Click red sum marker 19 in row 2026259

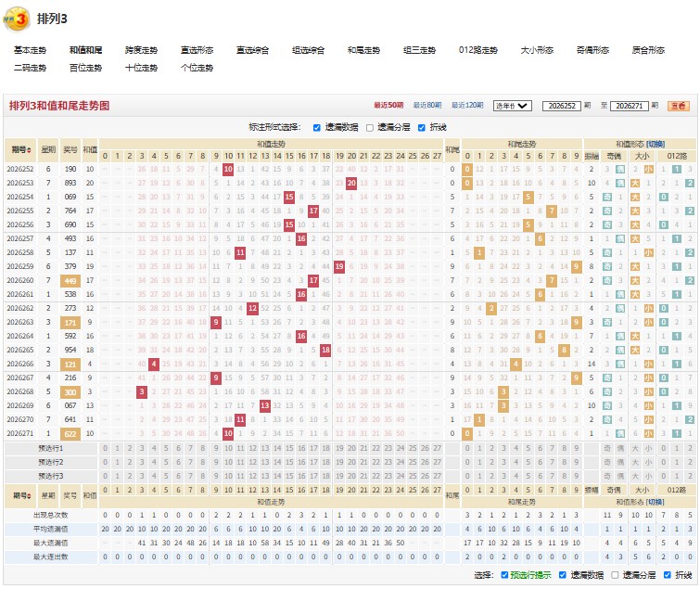pyautogui.click(x=339, y=266)
